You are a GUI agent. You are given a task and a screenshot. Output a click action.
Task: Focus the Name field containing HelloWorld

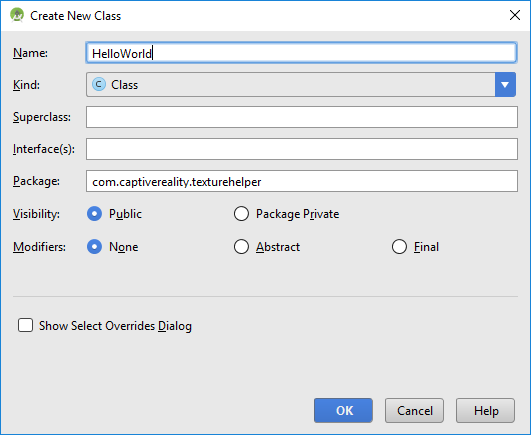[301, 53]
